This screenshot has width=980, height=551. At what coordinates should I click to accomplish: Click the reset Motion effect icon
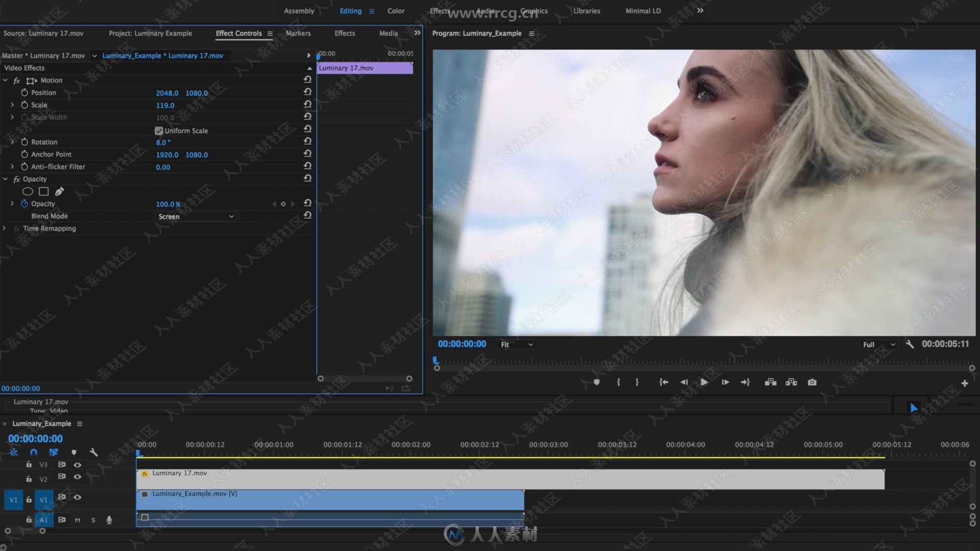[307, 80]
